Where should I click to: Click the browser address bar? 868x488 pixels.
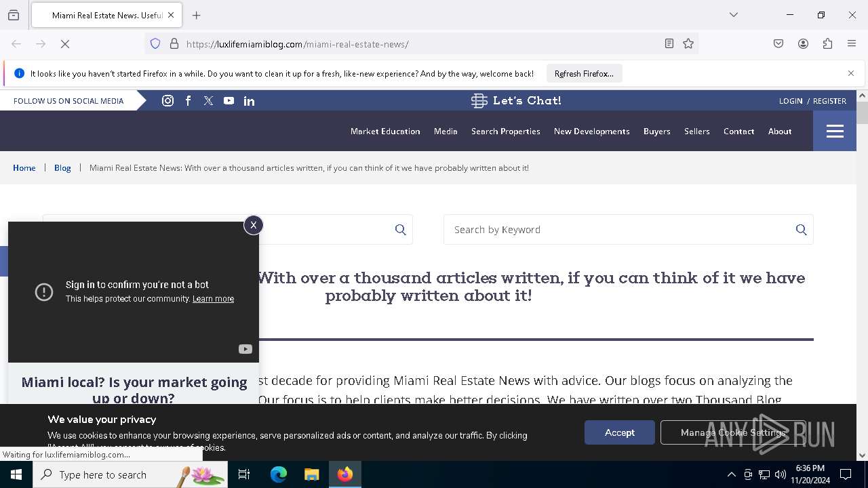coord(420,44)
